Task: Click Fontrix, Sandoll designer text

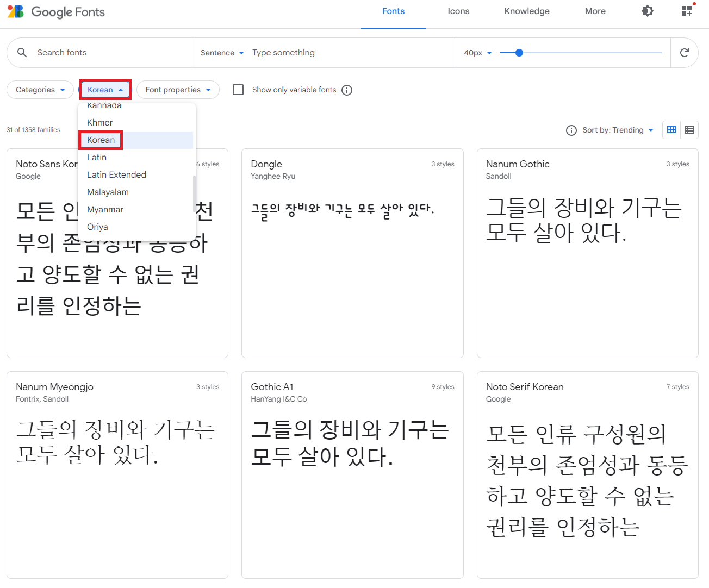Action: 42,399
